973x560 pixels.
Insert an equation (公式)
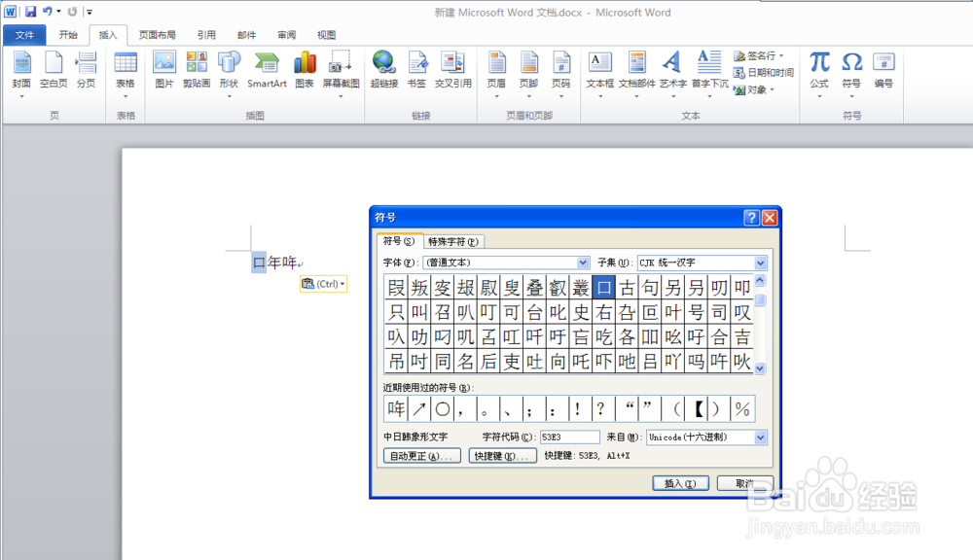click(x=819, y=74)
